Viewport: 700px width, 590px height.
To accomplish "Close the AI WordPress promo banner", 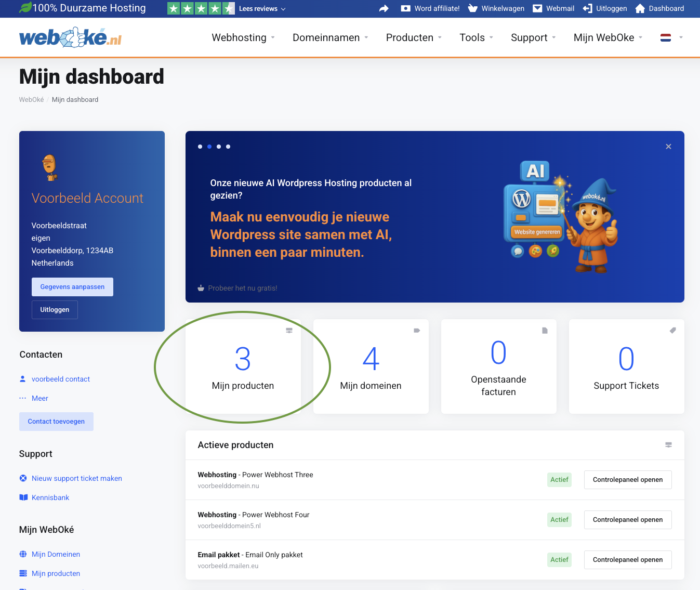I will coord(668,147).
